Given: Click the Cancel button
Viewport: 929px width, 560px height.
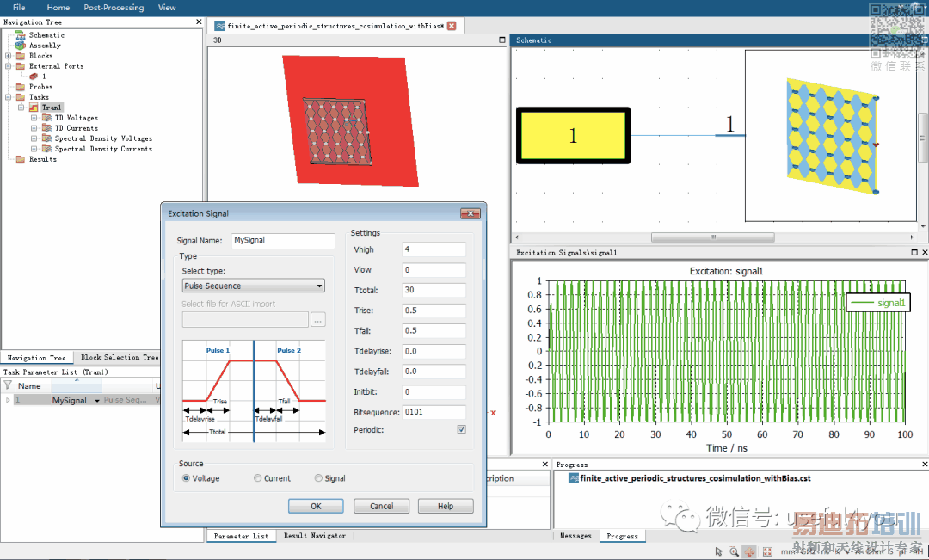Looking at the screenshot, I should [x=381, y=506].
